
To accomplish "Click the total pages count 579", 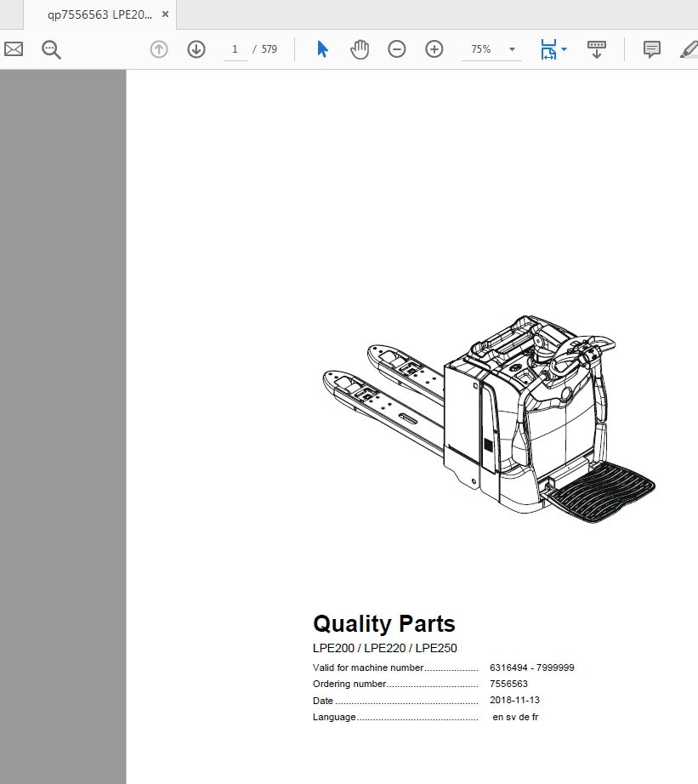I will point(269,49).
